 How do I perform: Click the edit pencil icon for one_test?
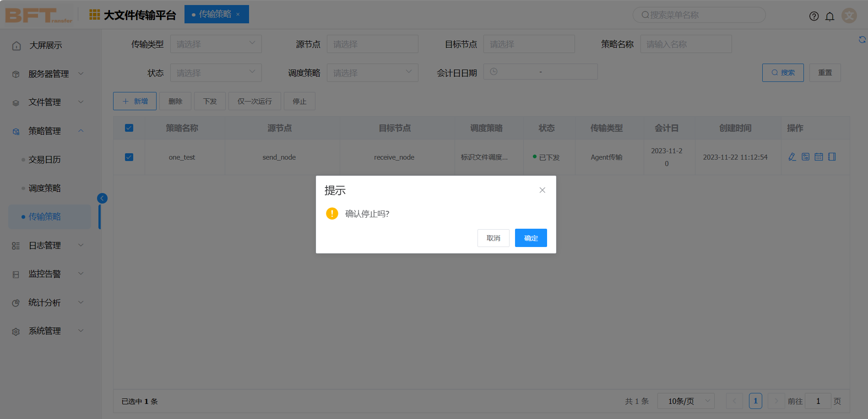pos(792,157)
